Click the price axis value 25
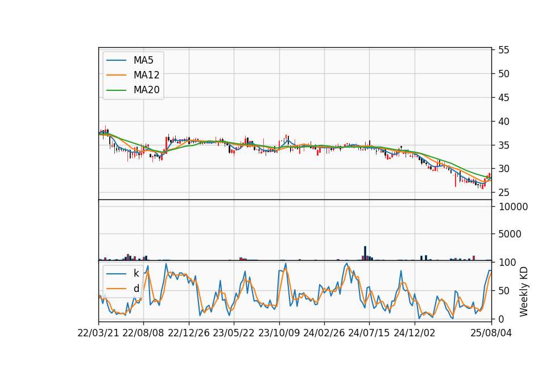 point(504,193)
